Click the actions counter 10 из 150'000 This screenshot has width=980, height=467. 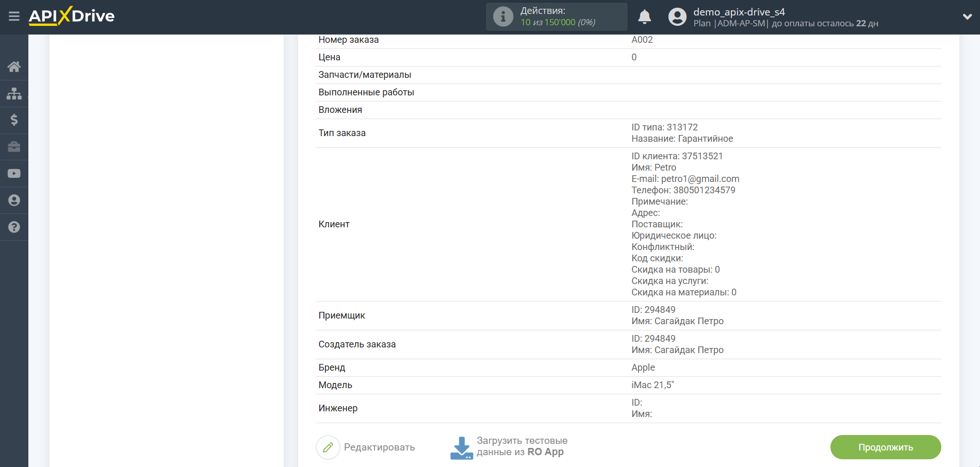coord(558,23)
